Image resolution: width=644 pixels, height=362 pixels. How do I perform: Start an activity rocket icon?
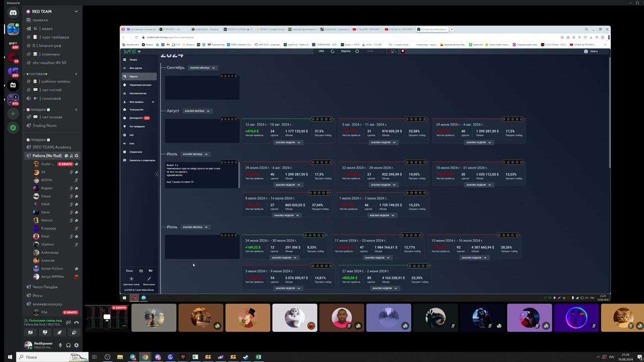pyautogui.click(x=59, y=332)
